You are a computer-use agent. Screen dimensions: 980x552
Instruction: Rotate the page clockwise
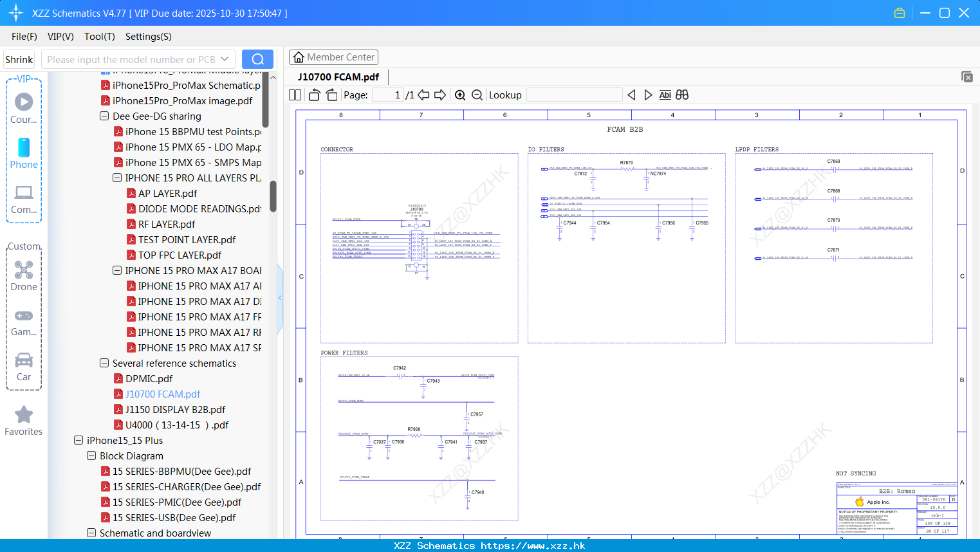click(x=331, y=95)
